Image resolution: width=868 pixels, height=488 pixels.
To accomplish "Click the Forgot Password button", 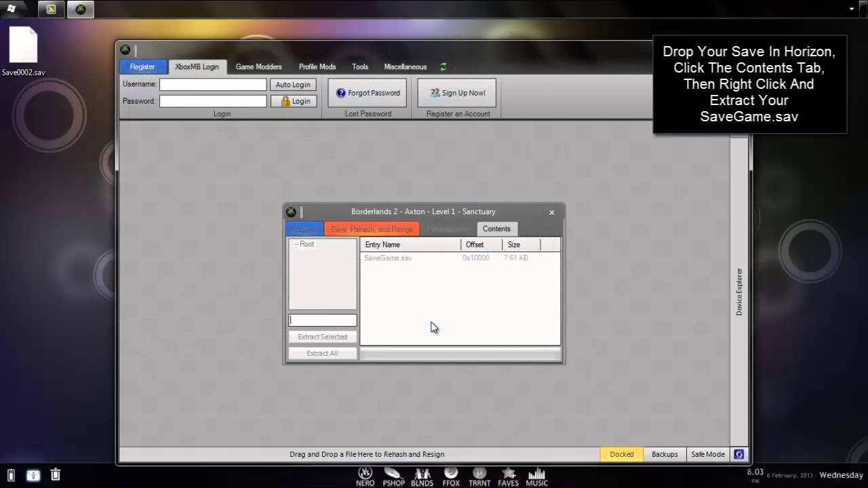I will [368, 93].
